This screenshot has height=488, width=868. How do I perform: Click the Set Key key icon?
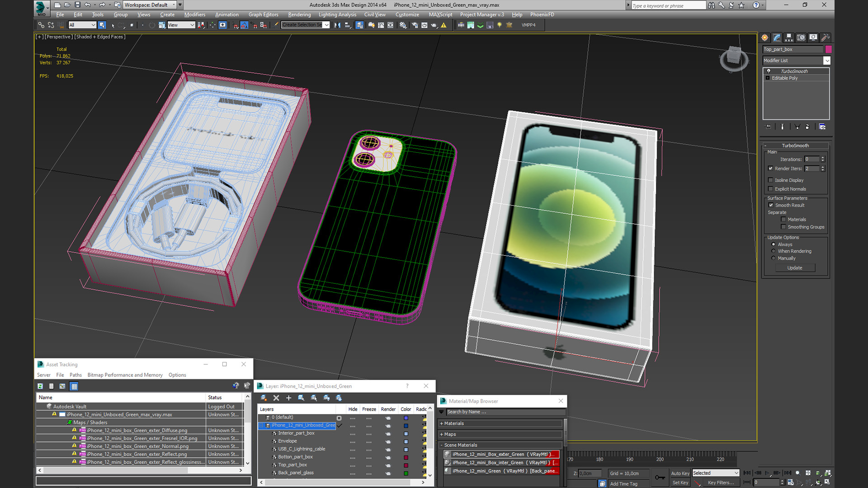tap(660, 478)
